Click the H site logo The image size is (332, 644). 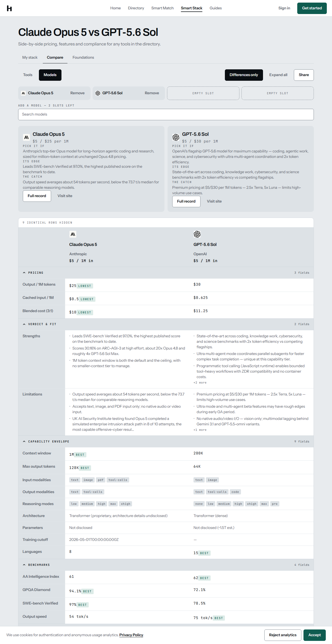coord(9,8)
